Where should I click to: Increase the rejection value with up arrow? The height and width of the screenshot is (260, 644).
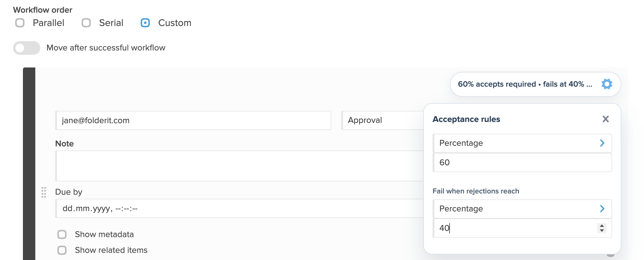(x=602, y=226)
